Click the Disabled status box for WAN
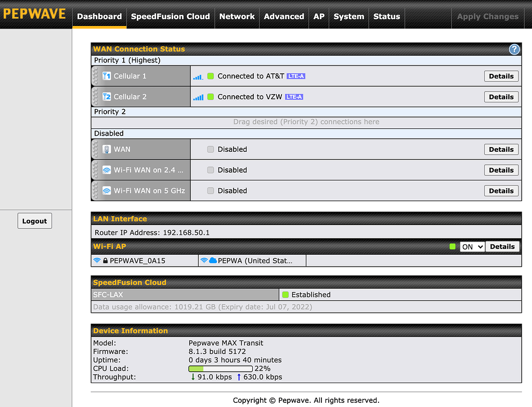Screen dimensions: 532x407 (211, 149)
